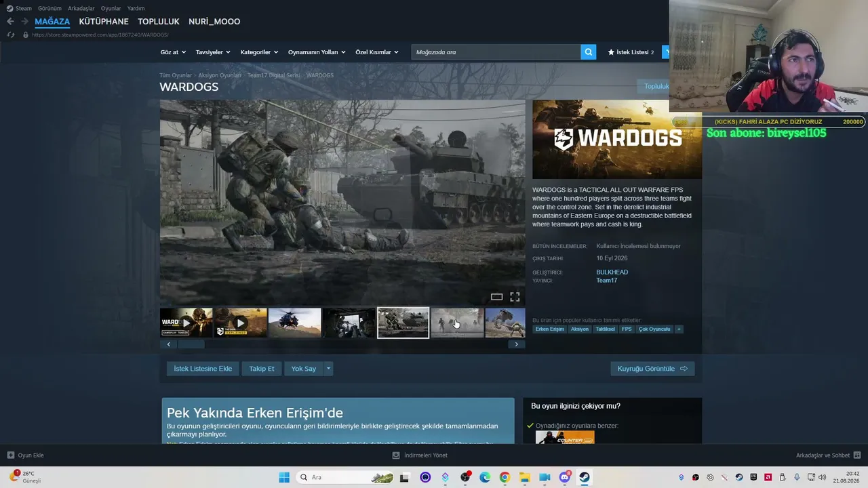This screenshot has width=868, height=488.
Task: Launch Google Chrome from the taskbar
Action: pos(505,477)
